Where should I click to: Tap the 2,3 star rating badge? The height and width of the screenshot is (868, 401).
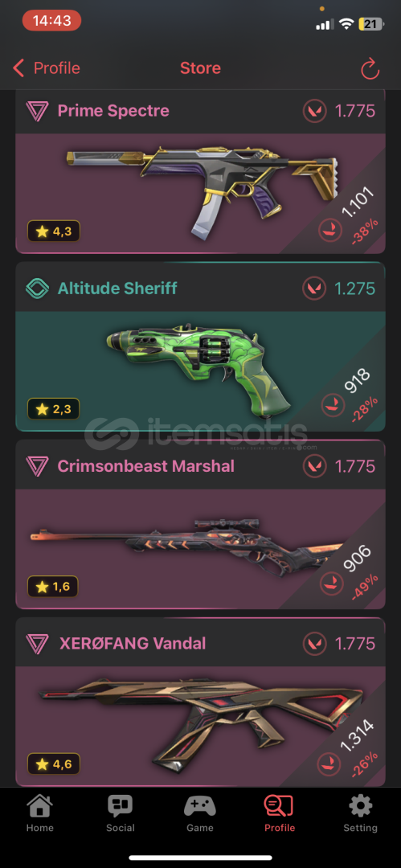(54, 409)
